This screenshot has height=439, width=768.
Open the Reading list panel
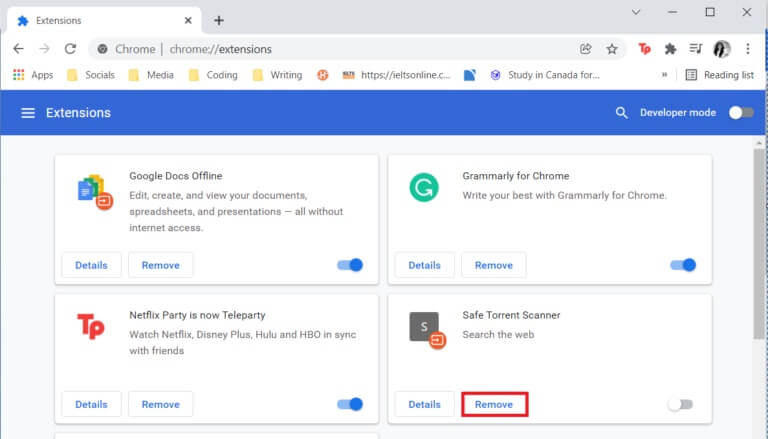coord(720,75)
